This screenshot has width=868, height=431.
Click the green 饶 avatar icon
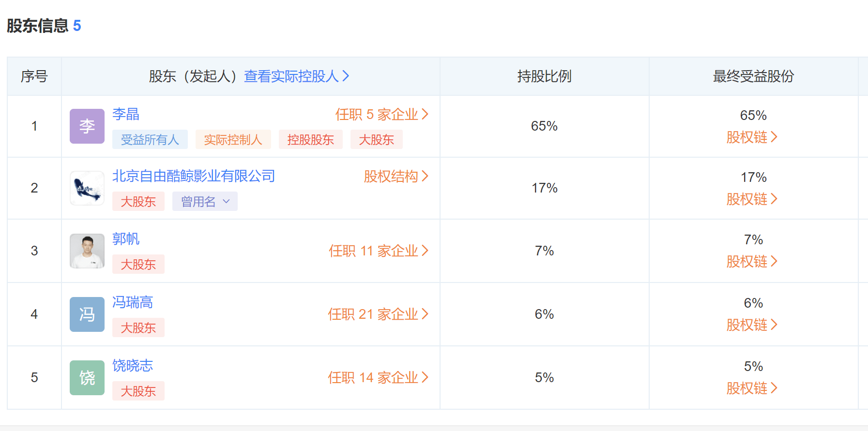[87, 378]
